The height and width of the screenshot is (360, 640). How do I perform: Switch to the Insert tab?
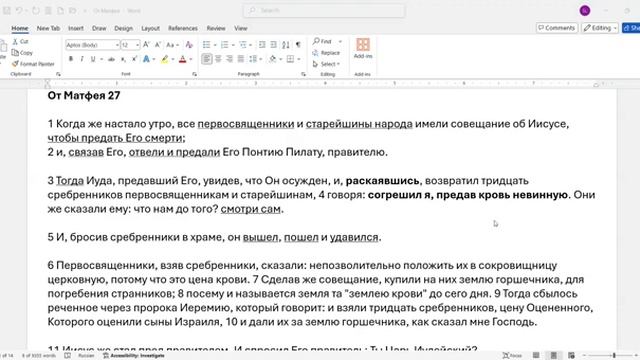tap(76, 28)
